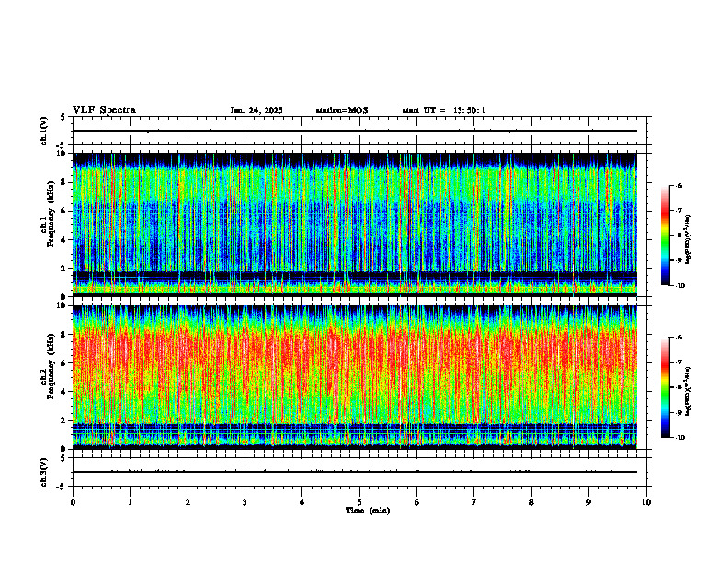This screenshot has width=728, height=563.
Task: Click the ch.1 spectrogram colorbar
Action: click(x=665, y=236)
